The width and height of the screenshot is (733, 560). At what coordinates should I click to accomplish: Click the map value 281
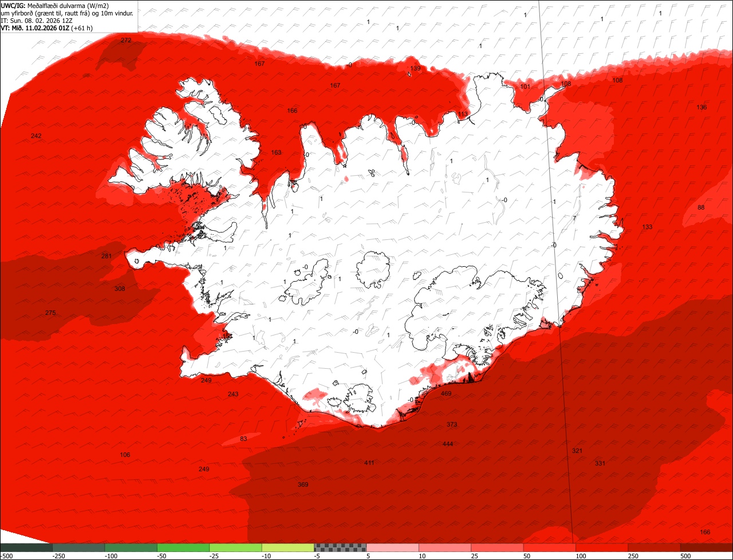click(x=107, y=256)
